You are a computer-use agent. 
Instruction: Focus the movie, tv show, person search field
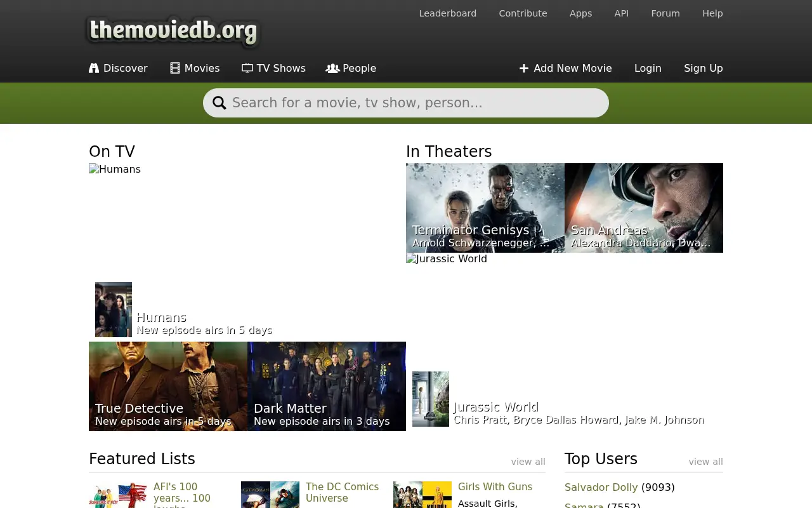[x=406, y=103]
